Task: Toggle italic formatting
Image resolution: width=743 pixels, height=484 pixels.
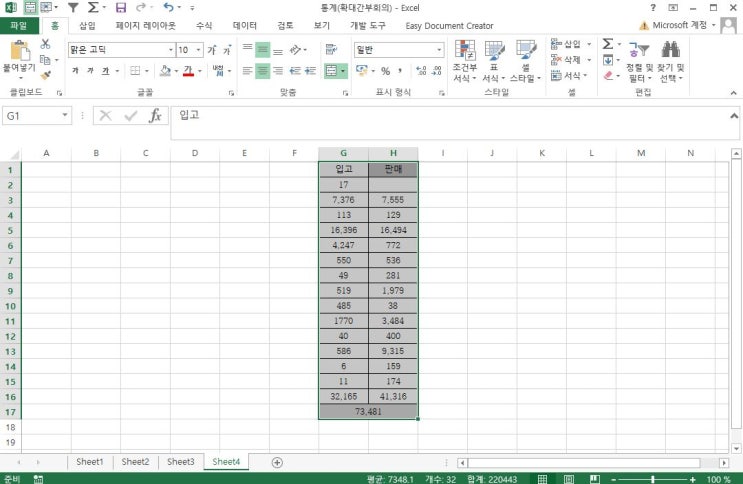Action: tap(90, 71)
